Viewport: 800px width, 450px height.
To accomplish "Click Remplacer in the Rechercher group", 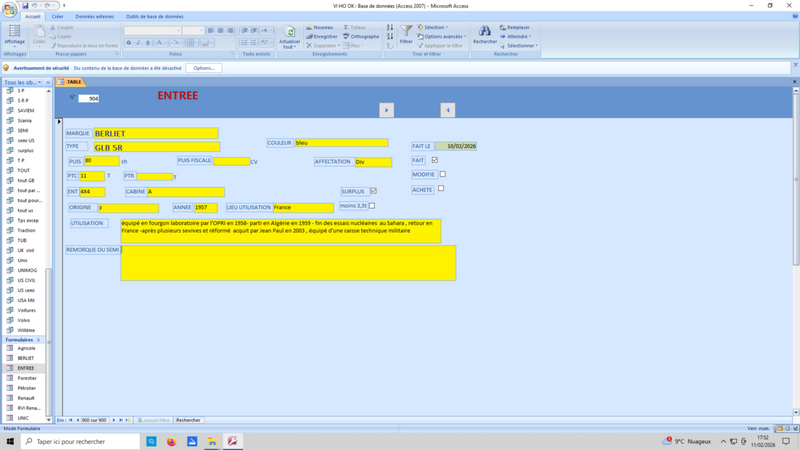I will 518,27.
